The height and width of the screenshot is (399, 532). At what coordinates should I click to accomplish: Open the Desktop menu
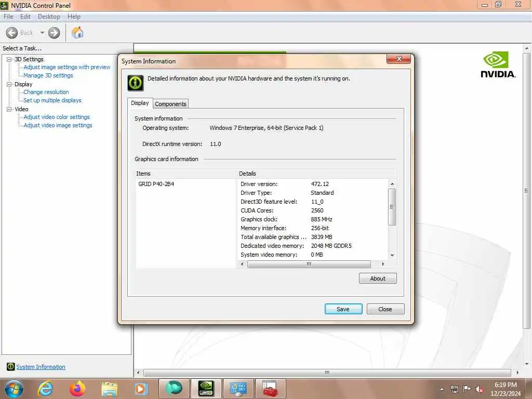(x=49, y=17)
